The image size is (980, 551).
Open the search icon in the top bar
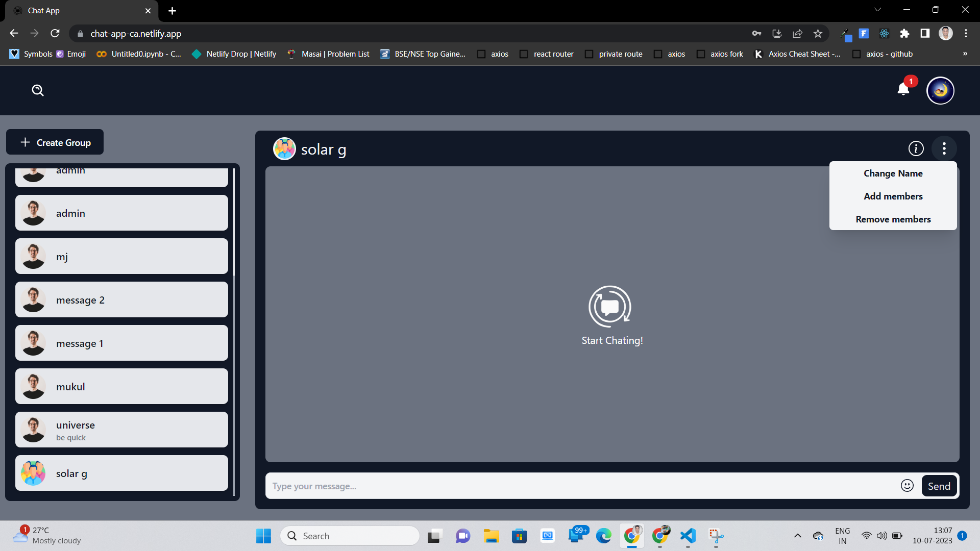tap(38, 90)
